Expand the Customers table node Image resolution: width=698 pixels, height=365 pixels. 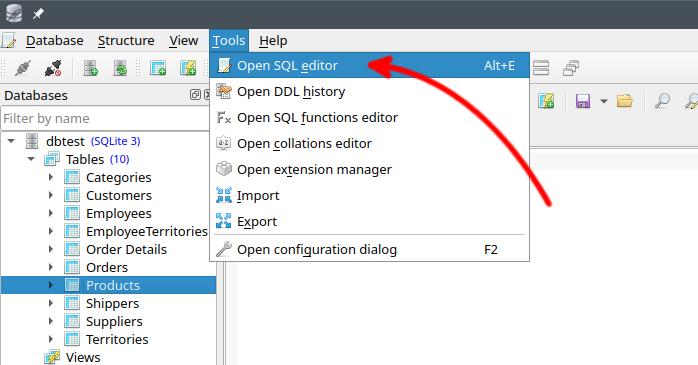pyautogui.click(x=51, y=195)
